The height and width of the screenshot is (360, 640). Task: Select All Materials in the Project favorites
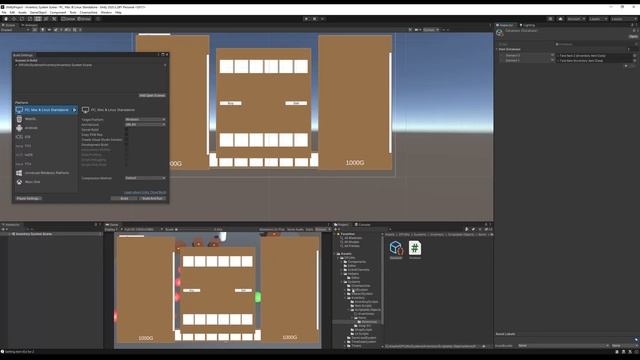tap(352, 238)
